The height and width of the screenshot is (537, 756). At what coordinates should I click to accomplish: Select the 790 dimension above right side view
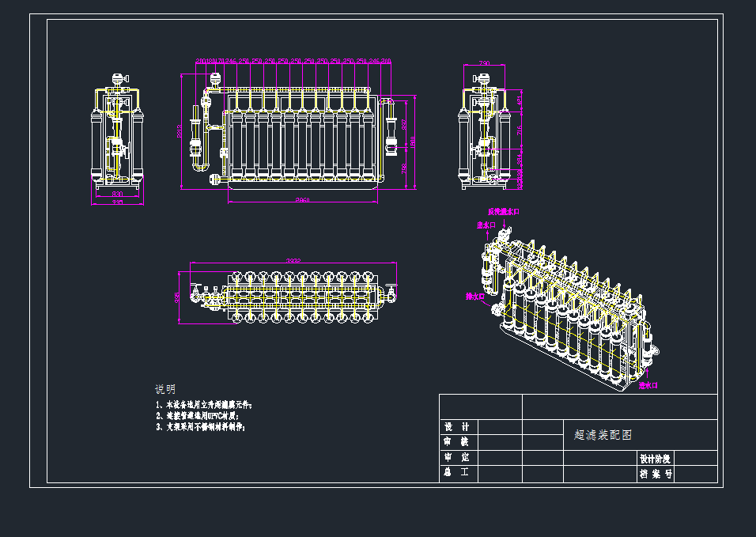(485, 63)
